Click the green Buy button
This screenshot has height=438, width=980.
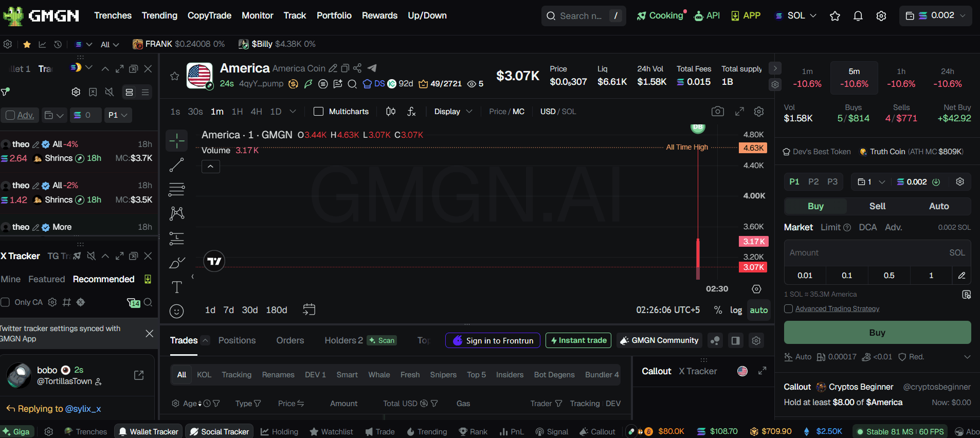pos(877,333)
